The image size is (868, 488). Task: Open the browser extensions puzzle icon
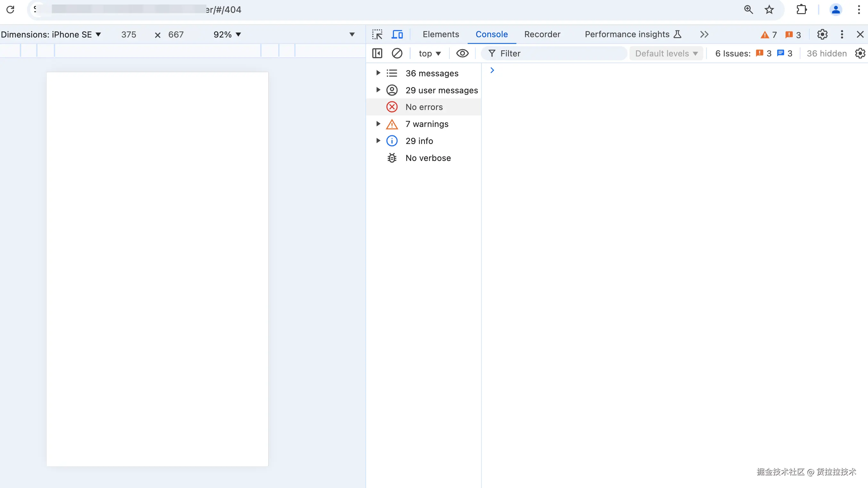tap(802, 10)
